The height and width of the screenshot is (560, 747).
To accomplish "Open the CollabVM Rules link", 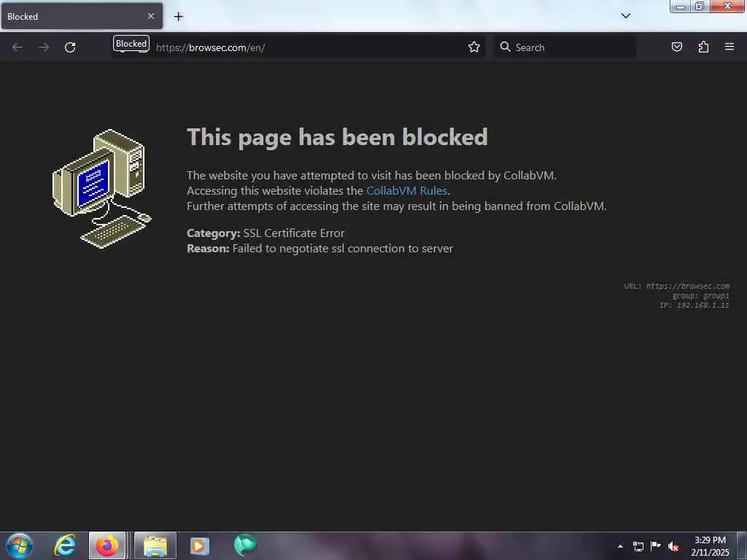I will coord(406,190).
